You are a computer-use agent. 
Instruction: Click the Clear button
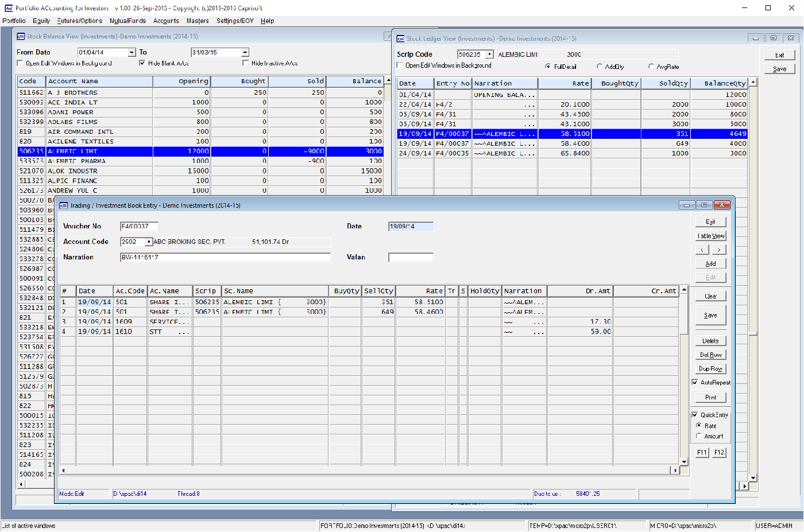click(710, 296)
